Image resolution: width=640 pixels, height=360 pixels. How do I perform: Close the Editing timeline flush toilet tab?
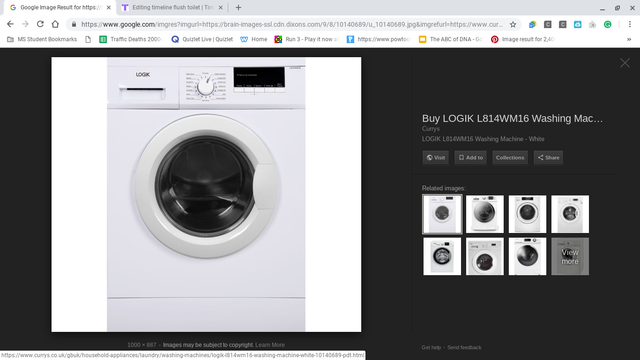tap(220, 7)
